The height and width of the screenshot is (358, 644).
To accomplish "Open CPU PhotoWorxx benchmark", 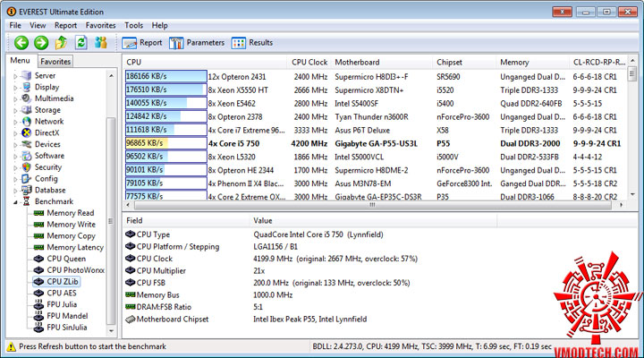I will tap(69, 270).
